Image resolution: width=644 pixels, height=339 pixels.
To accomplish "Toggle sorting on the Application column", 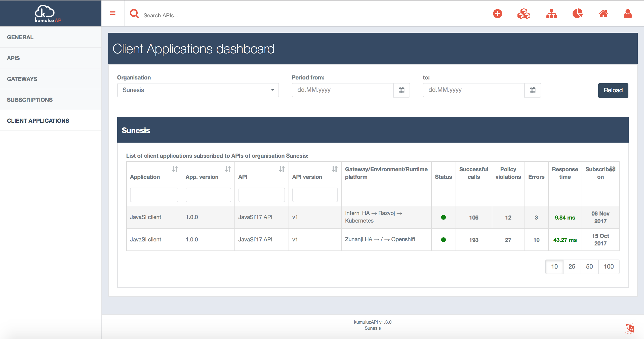I will pos(175,169).
